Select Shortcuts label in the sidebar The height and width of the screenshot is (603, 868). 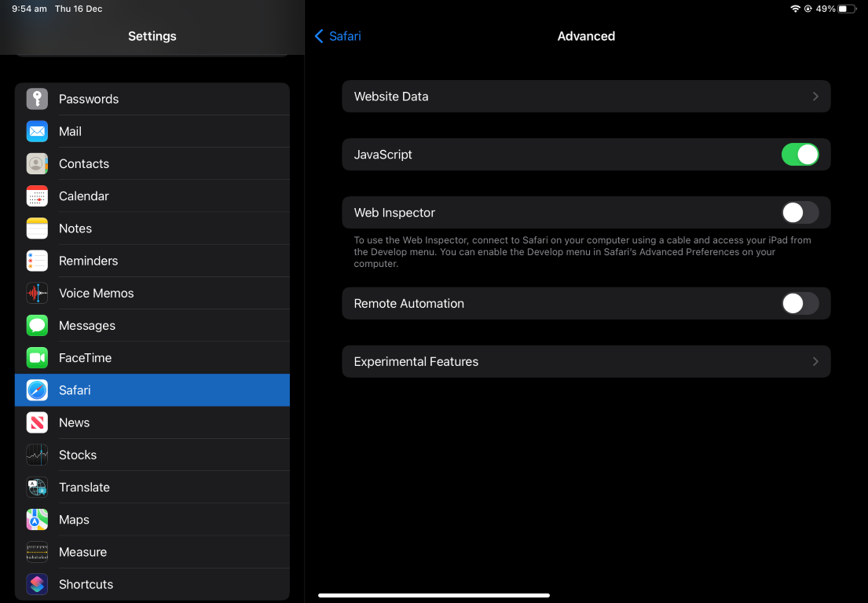(x=86, y=584)
